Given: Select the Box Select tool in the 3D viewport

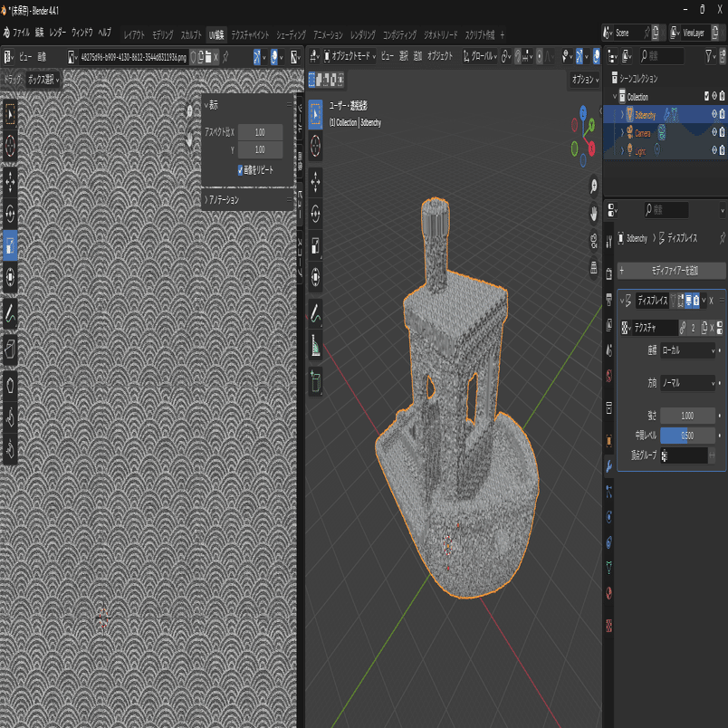Looking at the screenshot, I should (315, 114).
